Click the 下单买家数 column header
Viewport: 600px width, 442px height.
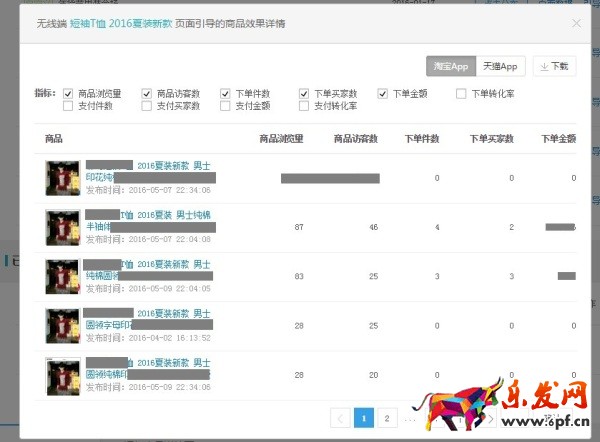(492, 139)
